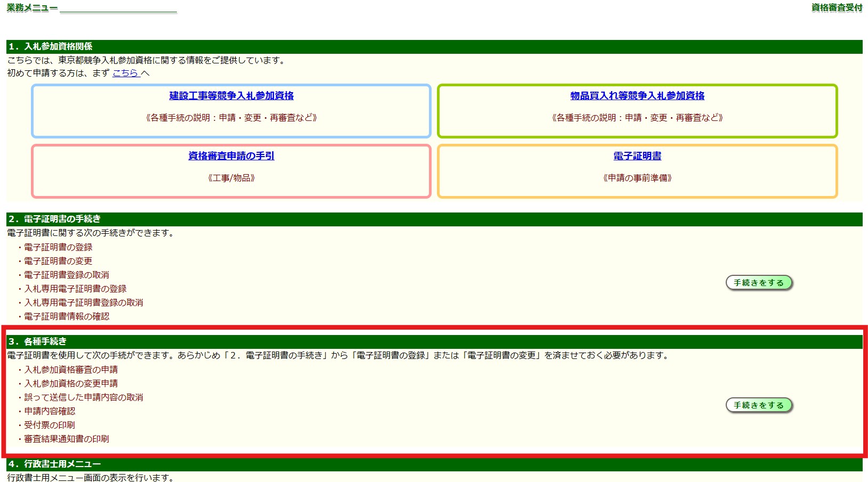Click the sentence 電子証明書に関する次の手続きができます。

tap(91, 233)
